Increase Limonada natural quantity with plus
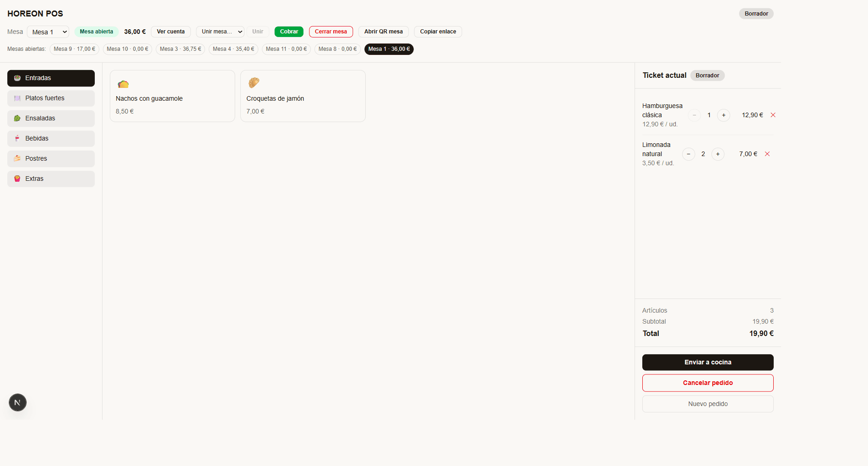The width and height of the screenshot is (868, 466). [718, 154]
